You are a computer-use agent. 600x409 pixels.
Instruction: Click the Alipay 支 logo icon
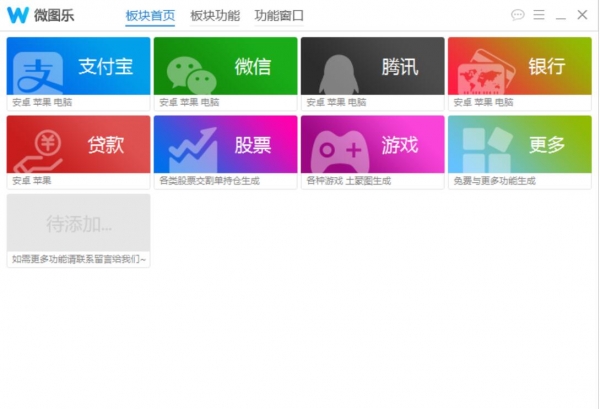tap(38, 73)
